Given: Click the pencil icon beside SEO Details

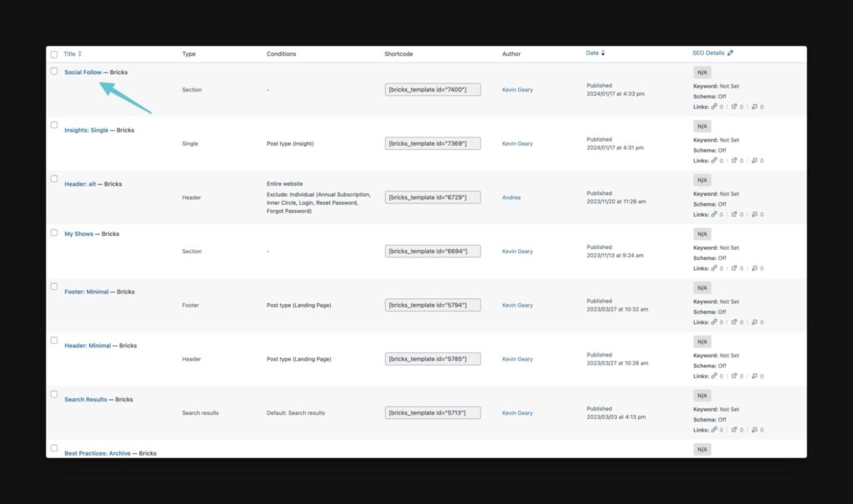Looking at the screenshot, I should 730,52.
